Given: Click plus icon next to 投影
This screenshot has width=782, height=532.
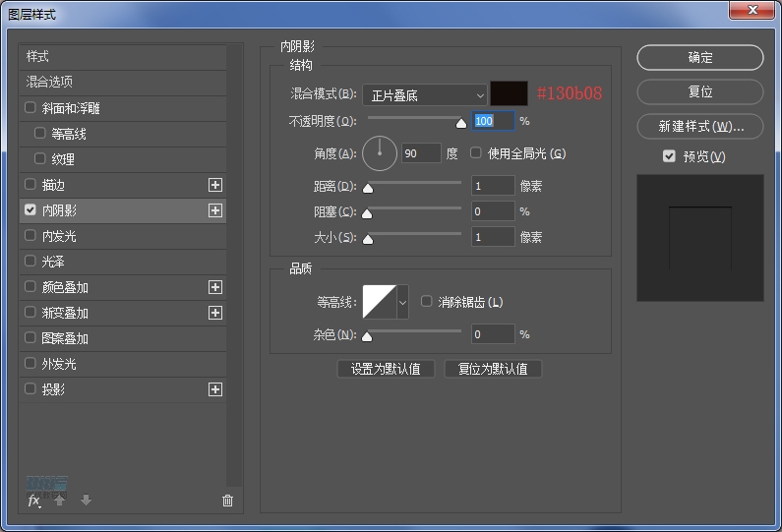Looking at the screenshot, I should [x=215, y=389].
